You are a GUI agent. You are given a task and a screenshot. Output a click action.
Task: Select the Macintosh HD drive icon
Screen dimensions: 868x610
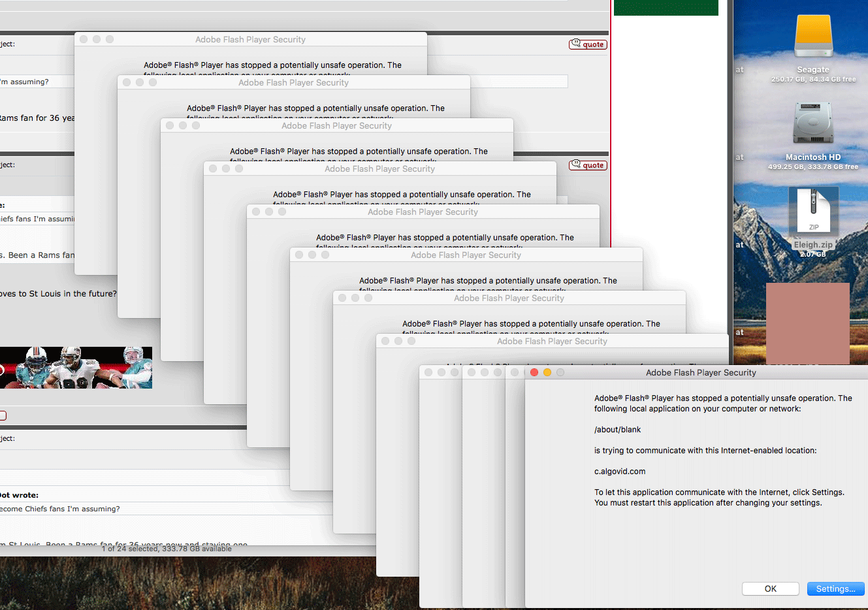tap(813, 123)
